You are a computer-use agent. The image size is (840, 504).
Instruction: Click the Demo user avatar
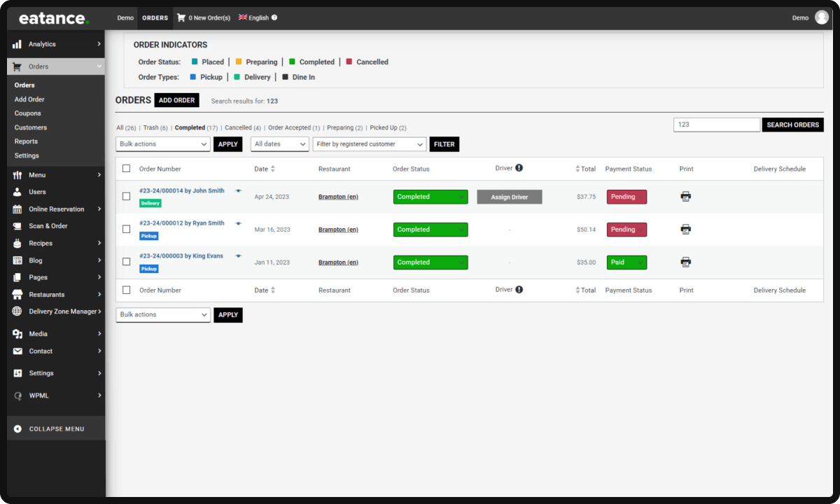(822, 17)
